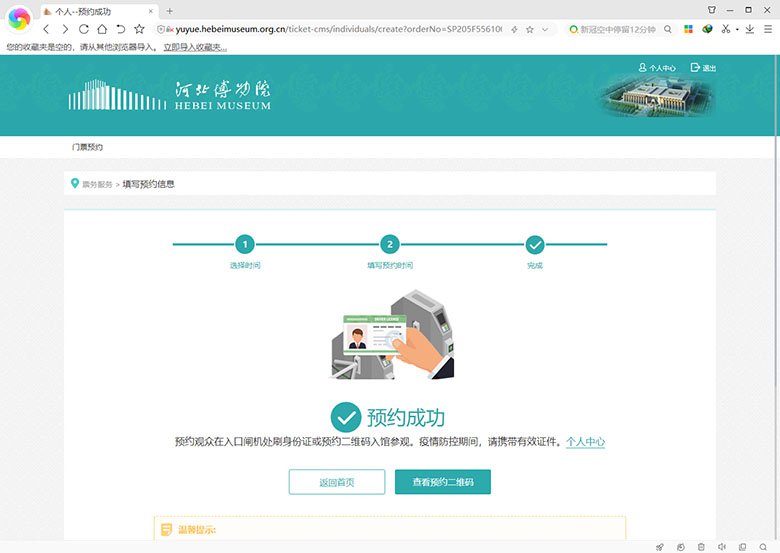Open the downloads icon in toolbar
This screenshot has width=780, height=553.
click(x=749, y=30)
